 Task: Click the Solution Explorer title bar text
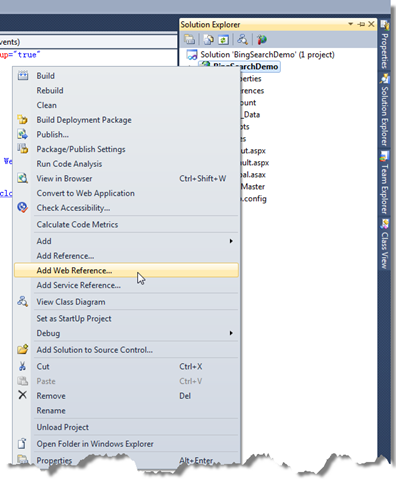click(x=210, y=25)
